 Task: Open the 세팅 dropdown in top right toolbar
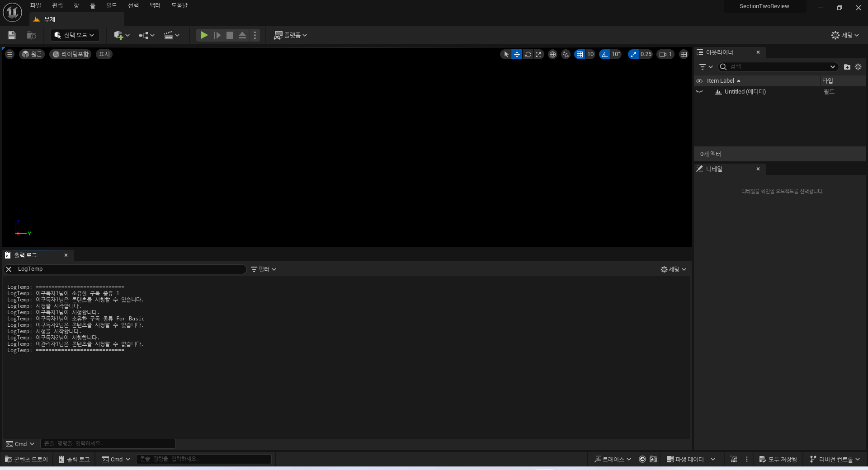coord(845,35)
